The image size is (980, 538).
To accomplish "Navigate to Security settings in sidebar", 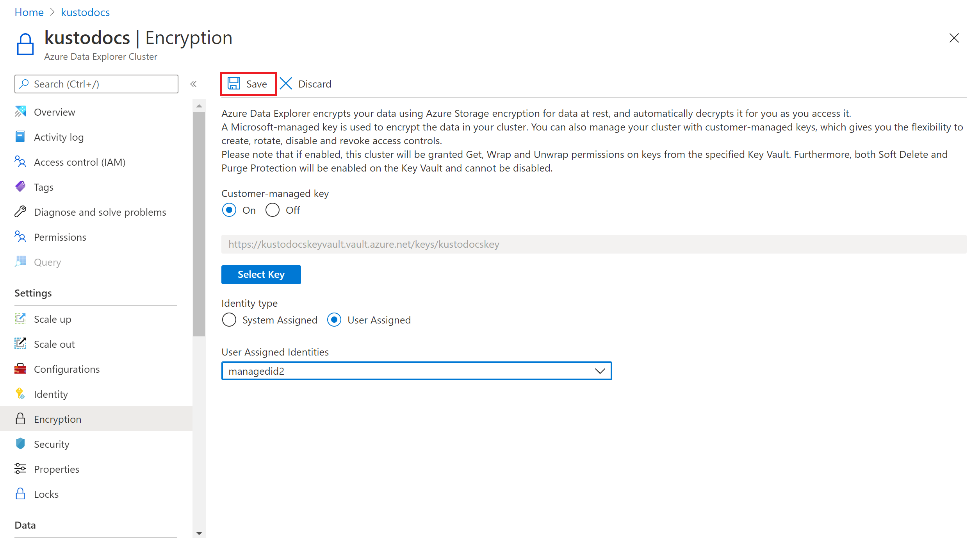I will point(53,444).
